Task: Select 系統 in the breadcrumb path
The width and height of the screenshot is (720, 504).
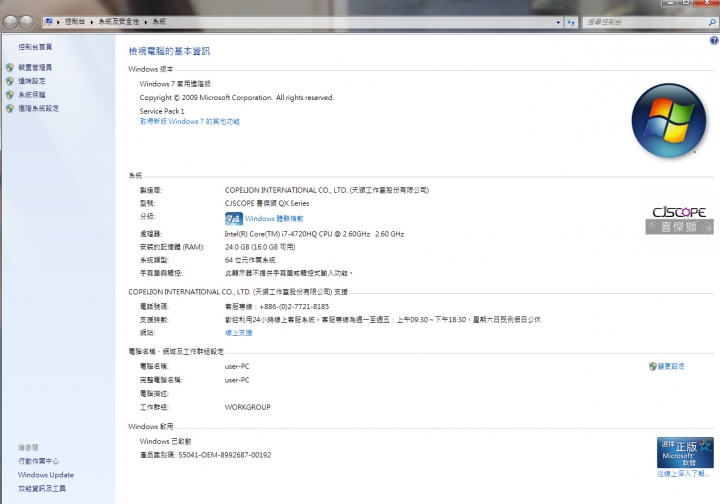Action: click(x=159, y=22)
